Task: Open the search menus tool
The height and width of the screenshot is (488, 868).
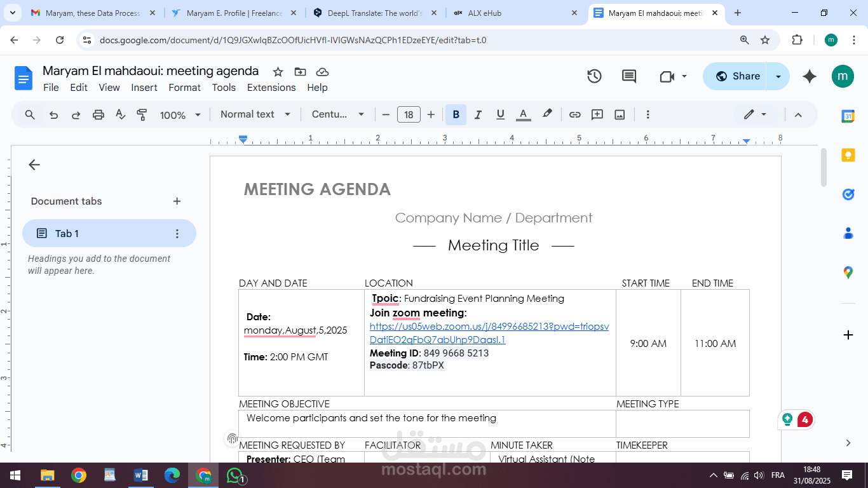Action: click(x=30, y=115)
